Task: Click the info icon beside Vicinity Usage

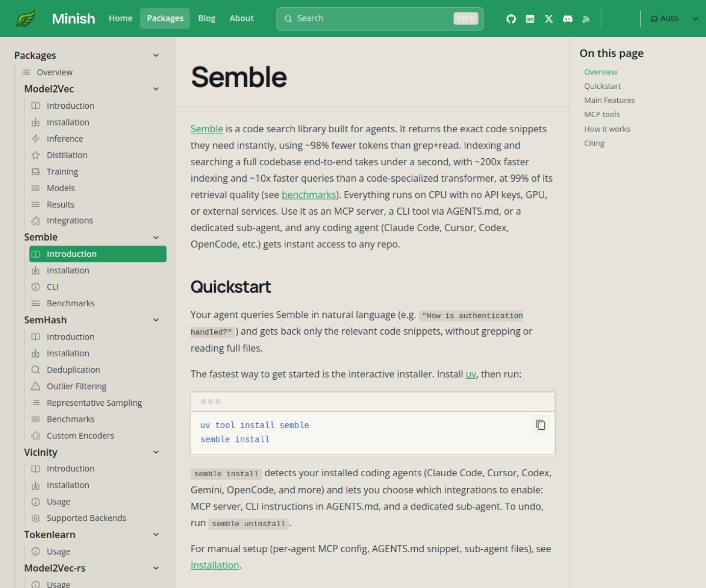Action: click(x=36, y=502)
